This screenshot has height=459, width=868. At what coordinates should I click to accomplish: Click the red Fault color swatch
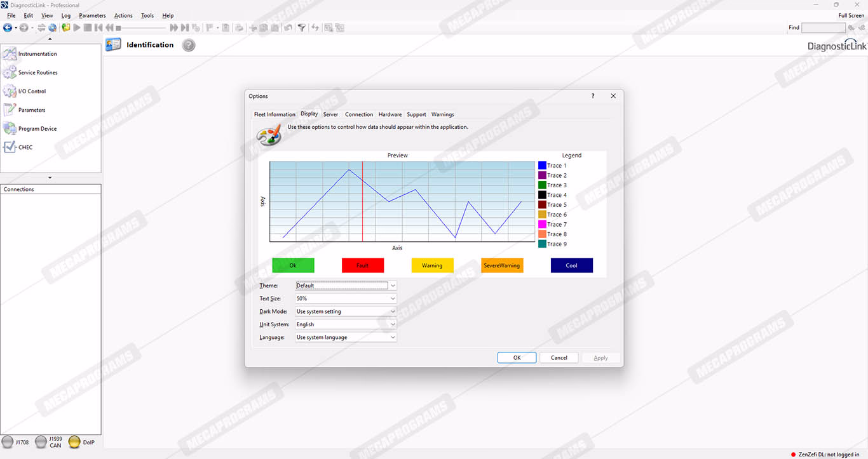click(x=363, y=265)
